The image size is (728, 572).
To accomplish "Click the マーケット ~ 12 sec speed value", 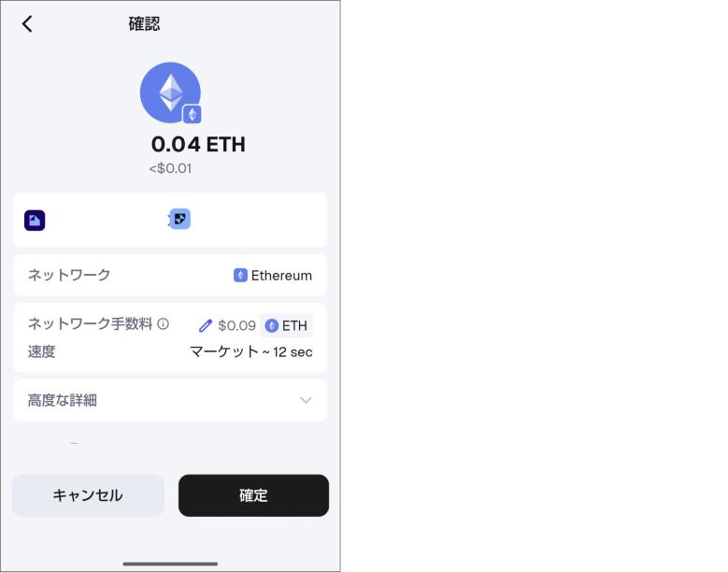I will pyautogui.click(x=250, y=352).
